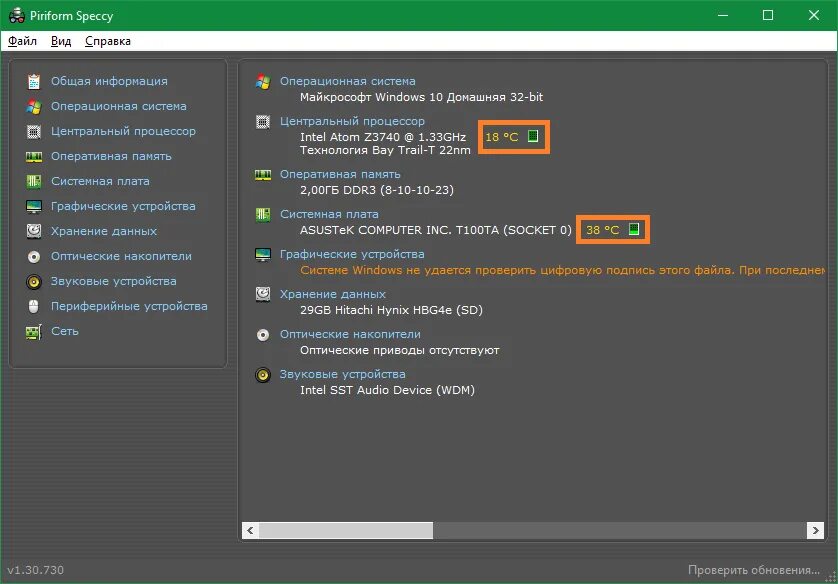Click the speaker icon in sidebar
838x584 pixels.
coord(34,282)
